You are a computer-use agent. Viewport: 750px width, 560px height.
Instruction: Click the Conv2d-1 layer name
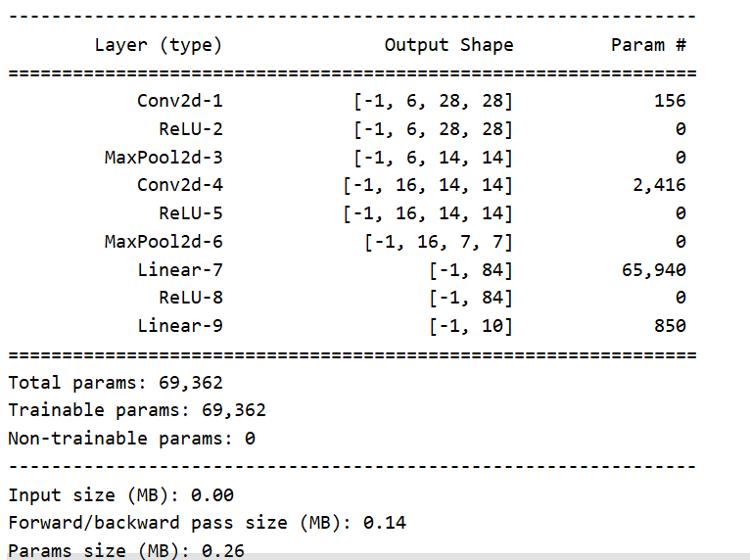point(180,101)
